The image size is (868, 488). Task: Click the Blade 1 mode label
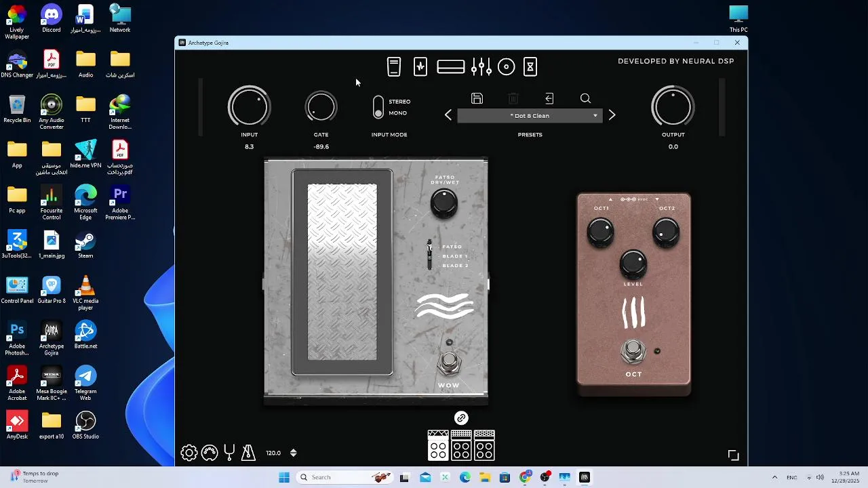[x=455, y=256]
